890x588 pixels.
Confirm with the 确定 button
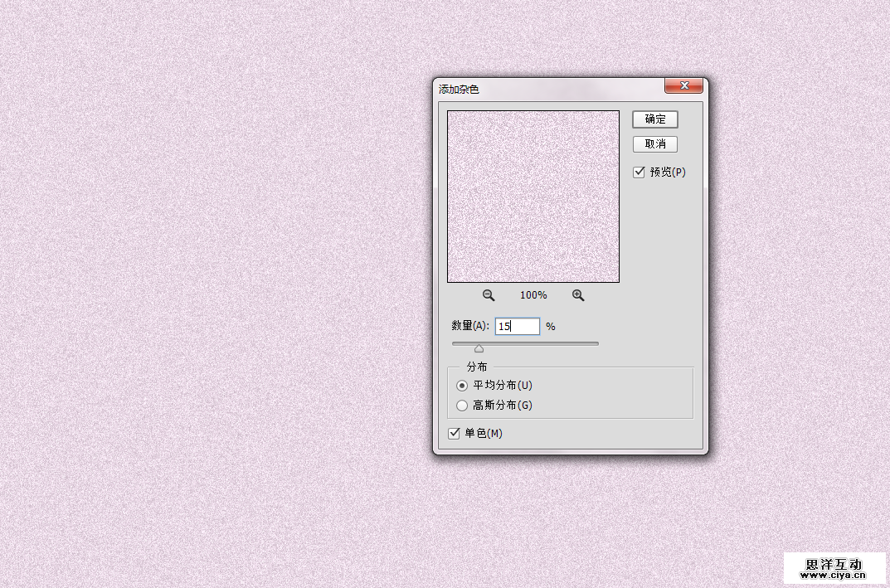pyautogui.click(x=655, y=119)
